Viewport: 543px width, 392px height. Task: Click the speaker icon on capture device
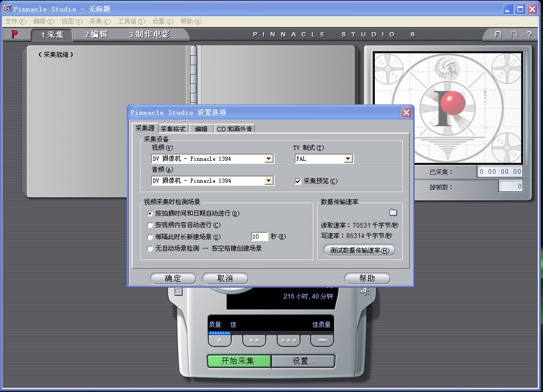(x=365, y=291)
